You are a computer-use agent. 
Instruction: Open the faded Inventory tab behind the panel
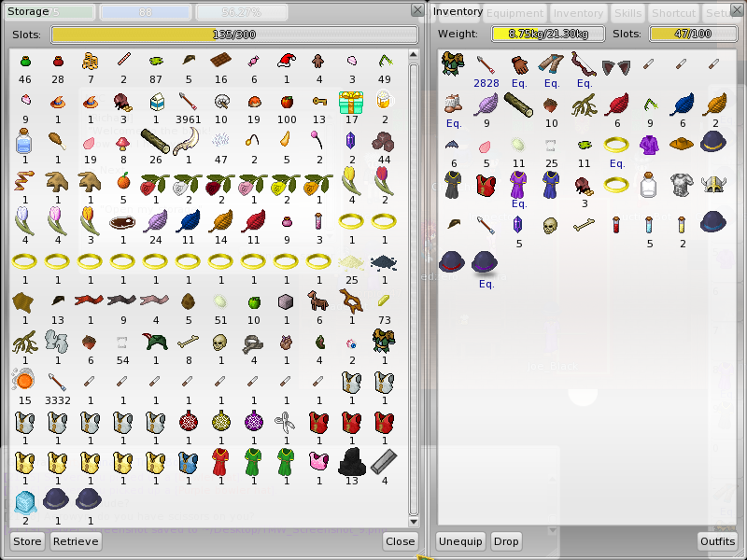(578, 13)
